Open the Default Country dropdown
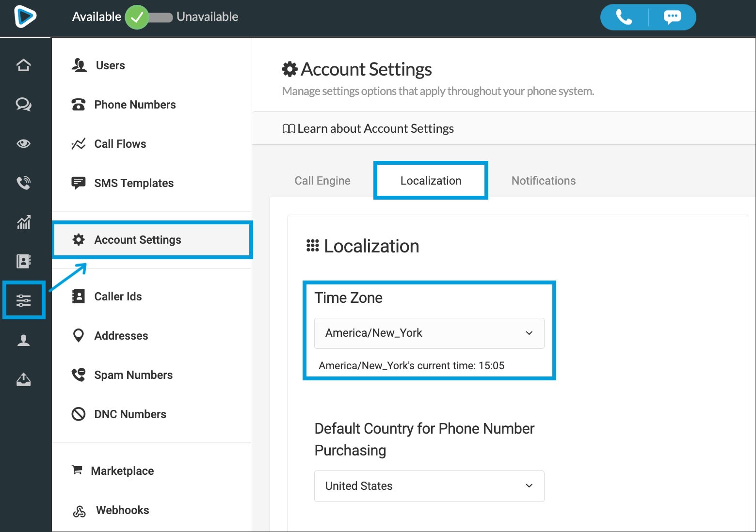The width and height of the screenshot is (756, 532). tap(429, 486)
